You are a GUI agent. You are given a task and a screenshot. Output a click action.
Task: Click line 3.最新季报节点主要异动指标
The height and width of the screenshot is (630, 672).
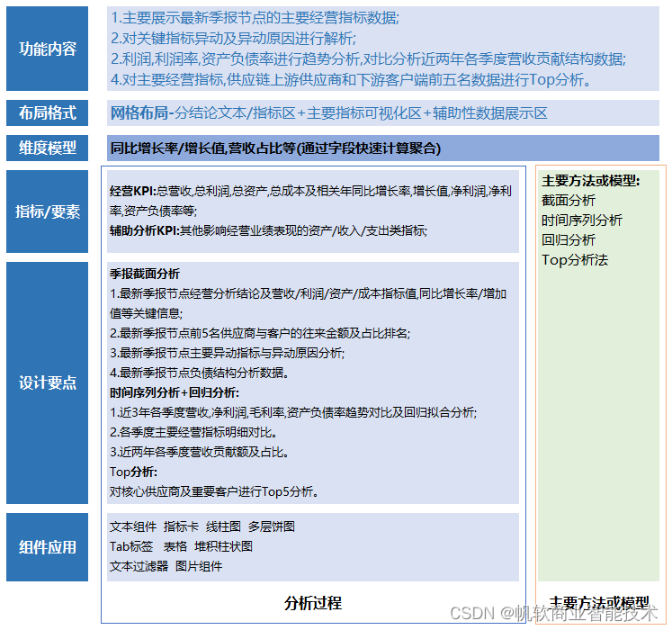227,353
